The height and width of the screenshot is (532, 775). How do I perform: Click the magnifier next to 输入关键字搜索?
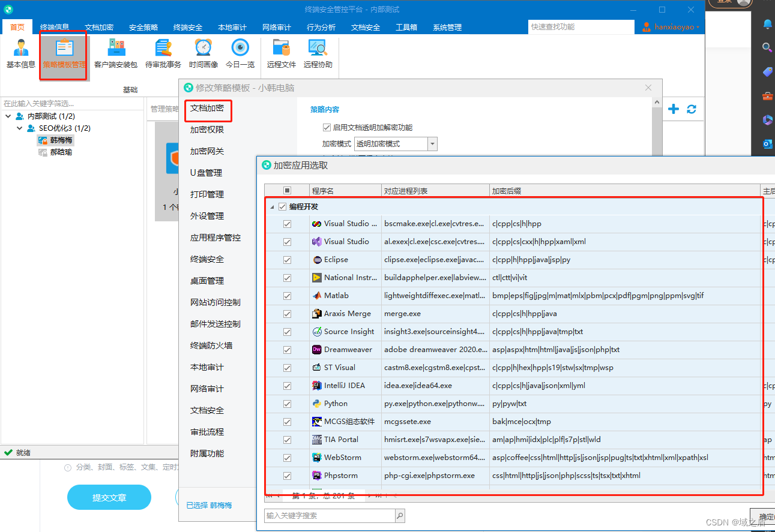(400, 515)
